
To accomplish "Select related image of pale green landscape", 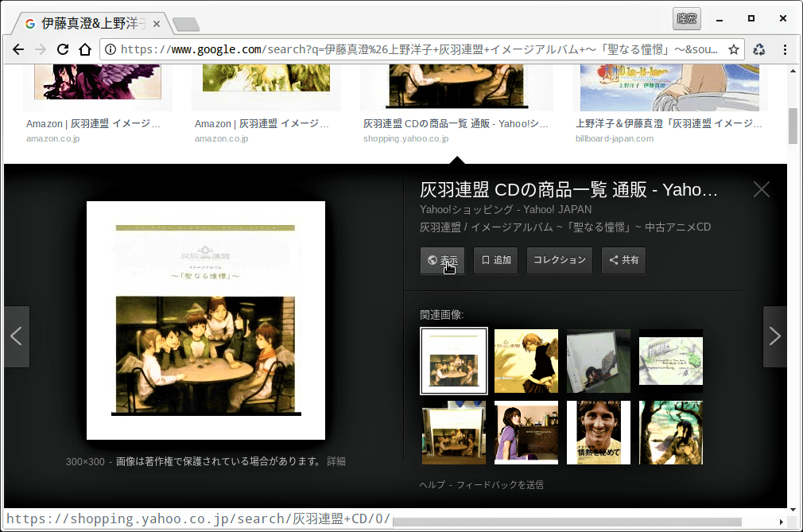I will click(671, 361).
